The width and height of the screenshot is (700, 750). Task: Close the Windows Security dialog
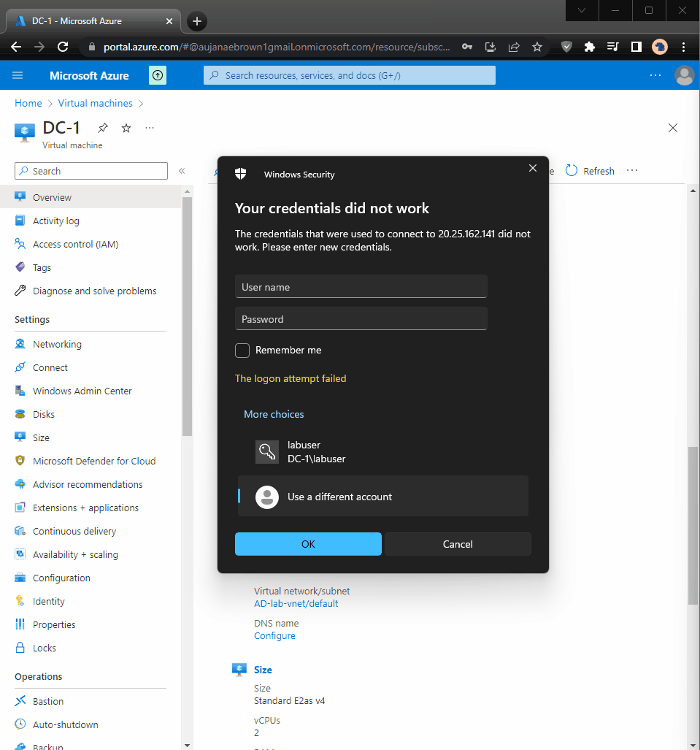tap(533, 168)
